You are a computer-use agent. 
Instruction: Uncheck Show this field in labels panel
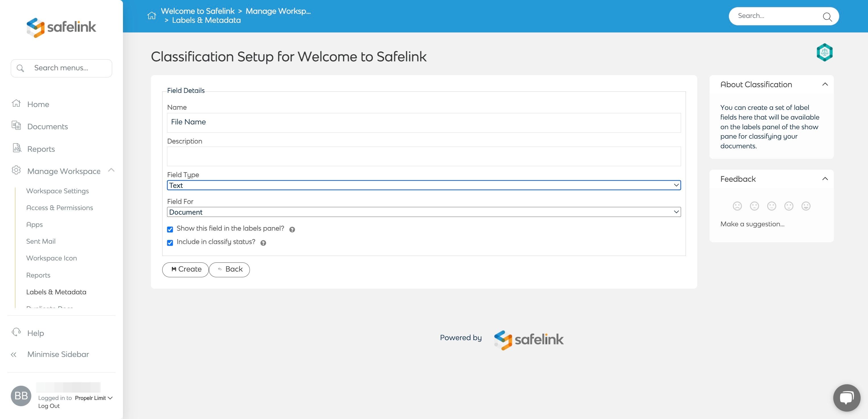[170, 229]
